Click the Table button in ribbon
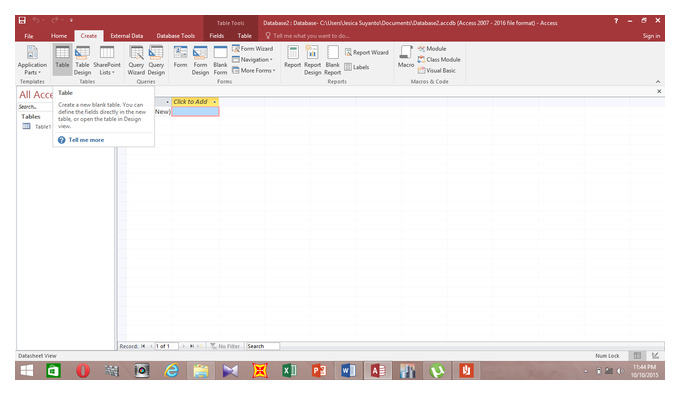This screenshot has width=680, height=395. (x=62, y=60)
